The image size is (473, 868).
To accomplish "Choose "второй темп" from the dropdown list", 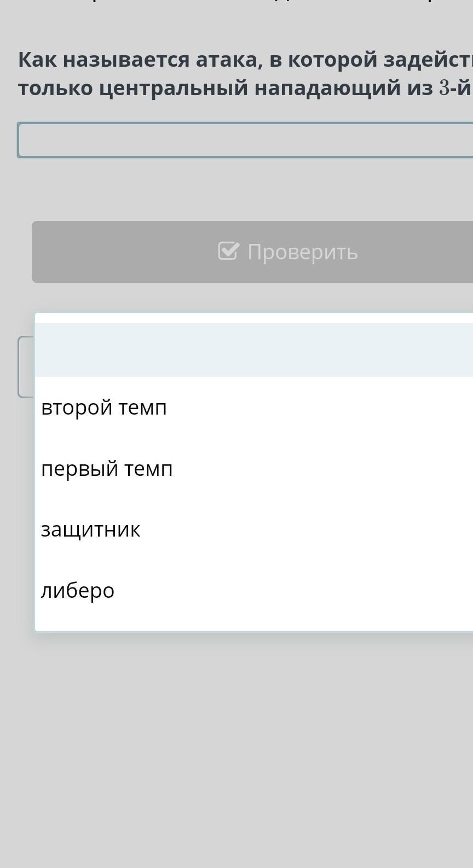I will (x=104, y=408).
